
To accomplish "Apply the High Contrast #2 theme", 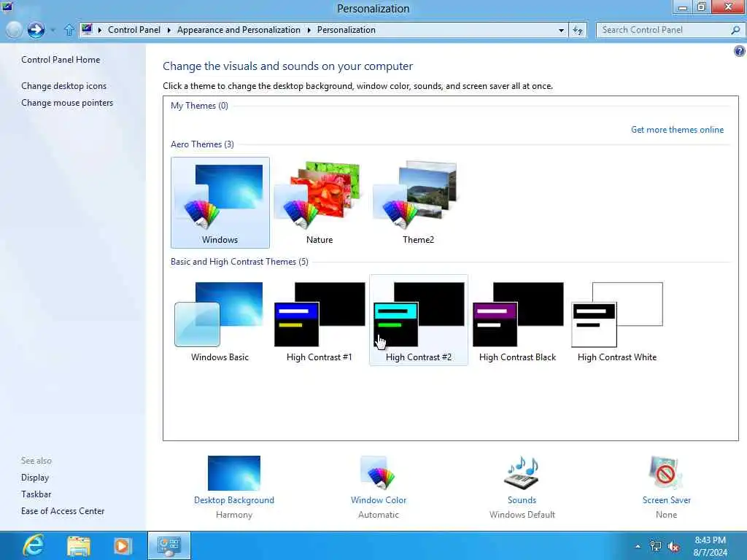I will point(419,321).
